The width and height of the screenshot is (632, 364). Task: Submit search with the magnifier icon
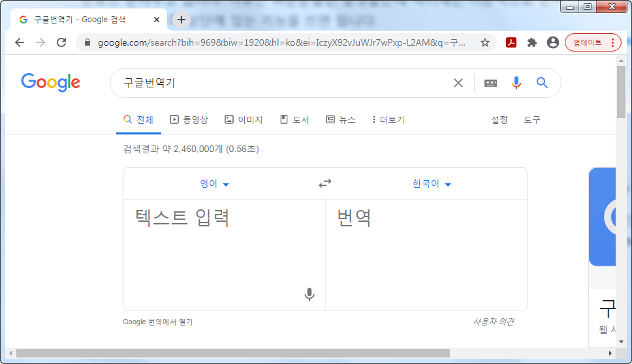pyautogui.click(x=542, y=83)
